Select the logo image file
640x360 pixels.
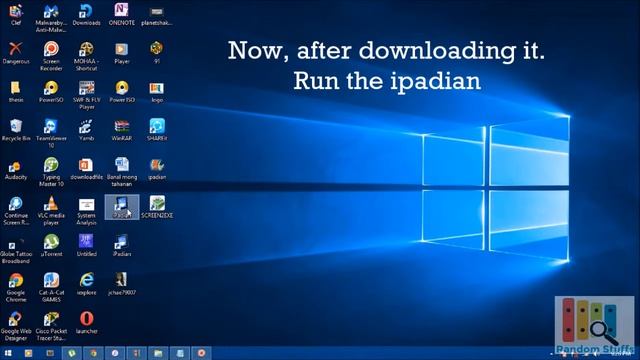tap(157, 92)
